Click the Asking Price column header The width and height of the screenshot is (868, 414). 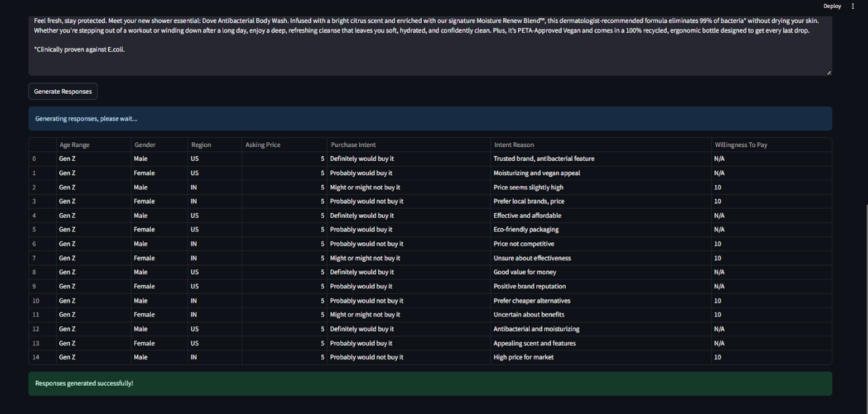[284, 145]
